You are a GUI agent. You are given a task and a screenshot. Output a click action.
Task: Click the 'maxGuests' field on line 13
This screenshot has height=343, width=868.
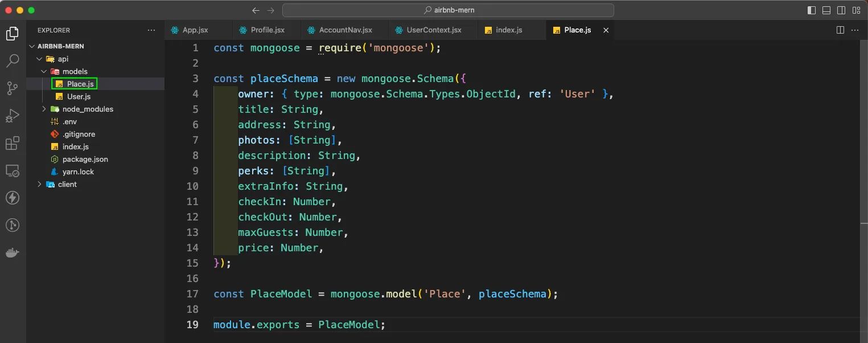pos(266,232)
